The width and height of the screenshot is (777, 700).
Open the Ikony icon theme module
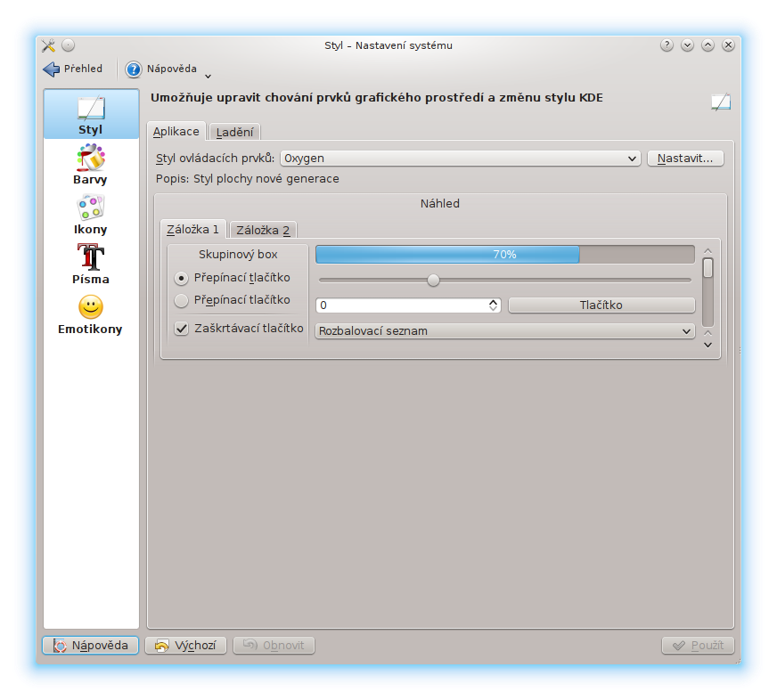click(x=90, y=215)
